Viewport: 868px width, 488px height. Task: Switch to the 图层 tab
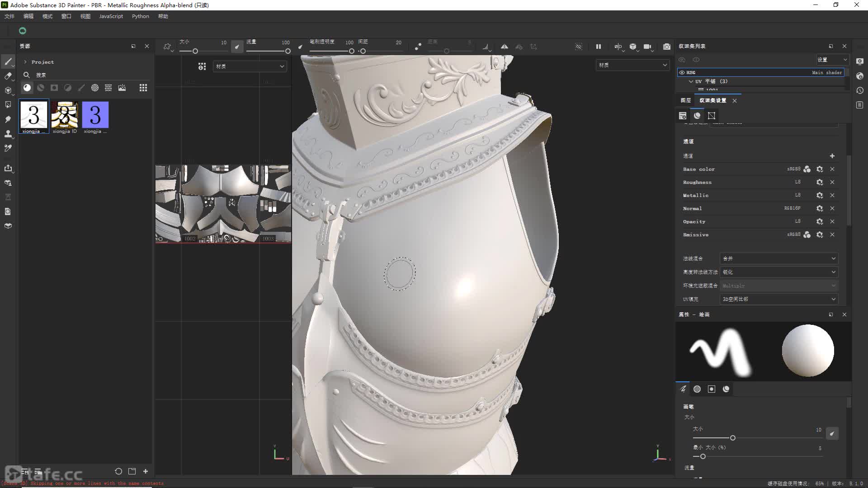[686, 100]
